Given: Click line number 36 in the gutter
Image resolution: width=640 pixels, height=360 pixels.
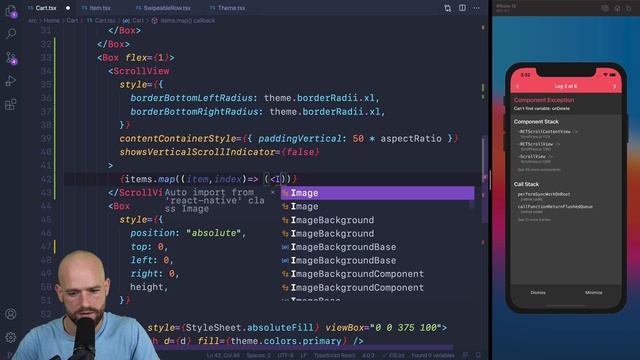Looking at the screenshot, I should click(x=46, y=98).
